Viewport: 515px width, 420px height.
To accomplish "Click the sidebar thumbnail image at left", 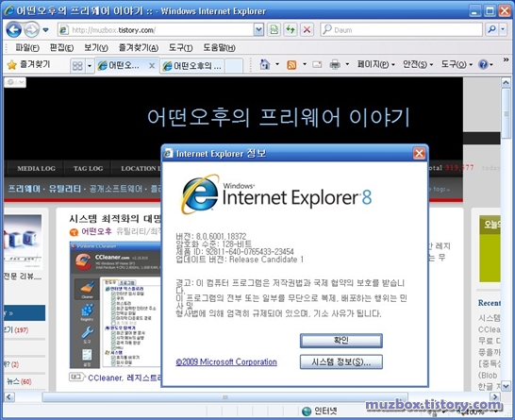I will (x=23, y=242).
